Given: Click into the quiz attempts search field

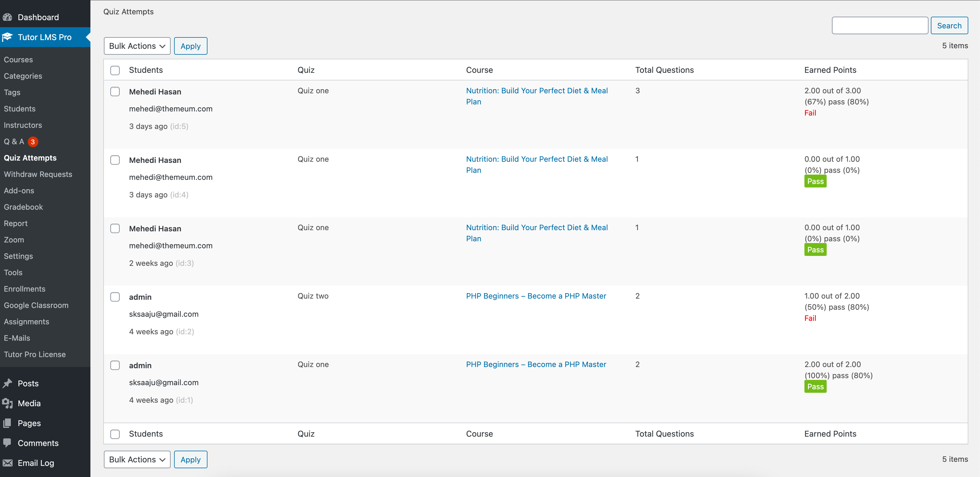Looking at the screenshot, I should [880, 25].
